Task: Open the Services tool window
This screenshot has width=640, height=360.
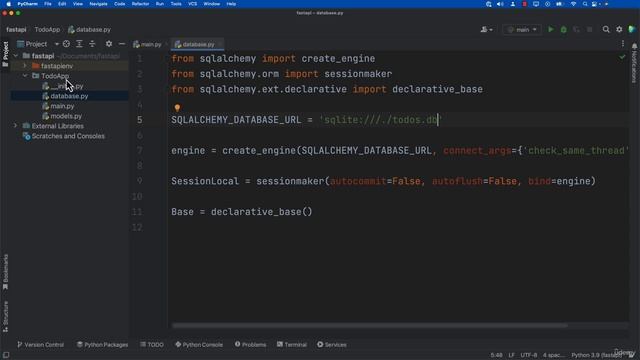Action: [x=332, y=344]
